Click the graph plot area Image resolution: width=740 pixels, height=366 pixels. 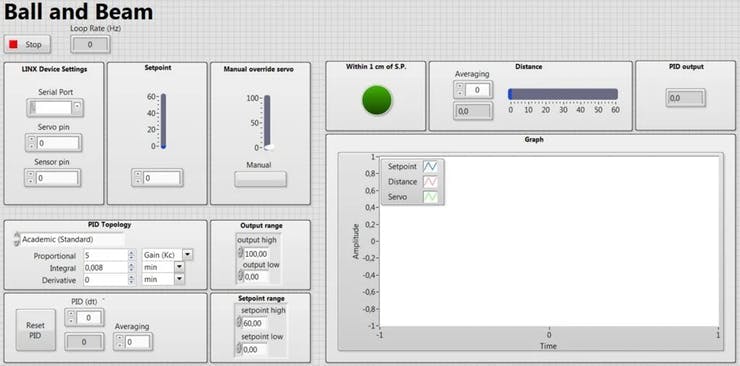549,241
